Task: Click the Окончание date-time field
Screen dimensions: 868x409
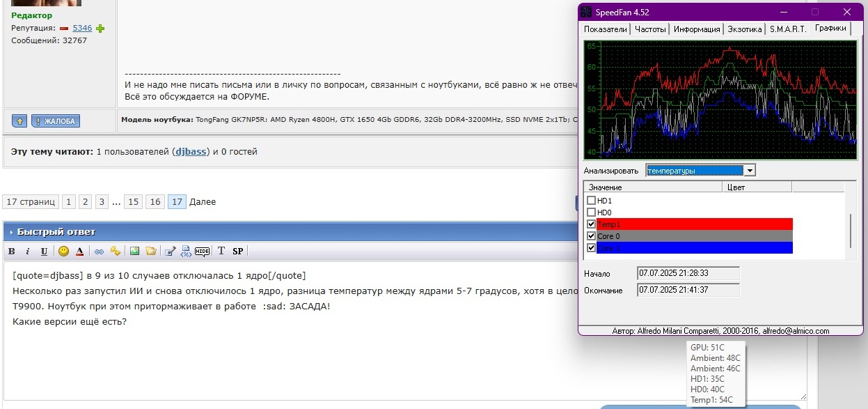Action: 688,290
